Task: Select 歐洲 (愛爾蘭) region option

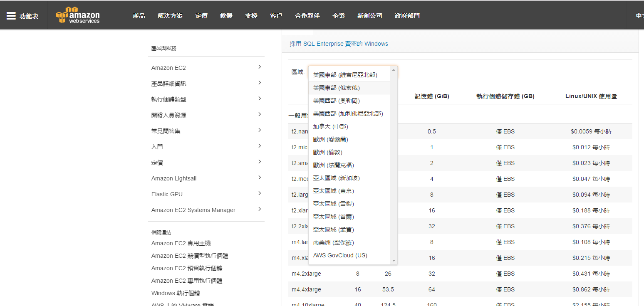Action: [x=349, y=139]
